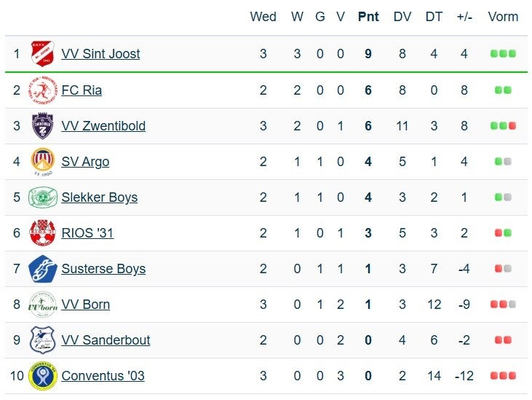Click the VV Zwentibold club badge

pos(43,126)
